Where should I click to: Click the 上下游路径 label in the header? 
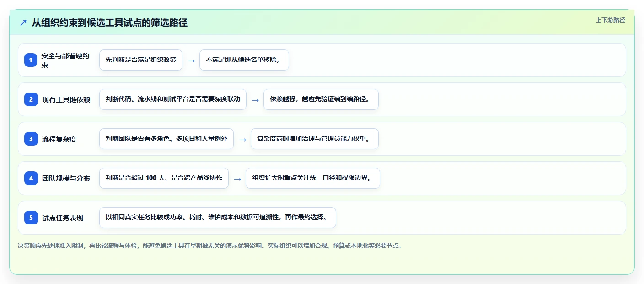pos(610,20)
